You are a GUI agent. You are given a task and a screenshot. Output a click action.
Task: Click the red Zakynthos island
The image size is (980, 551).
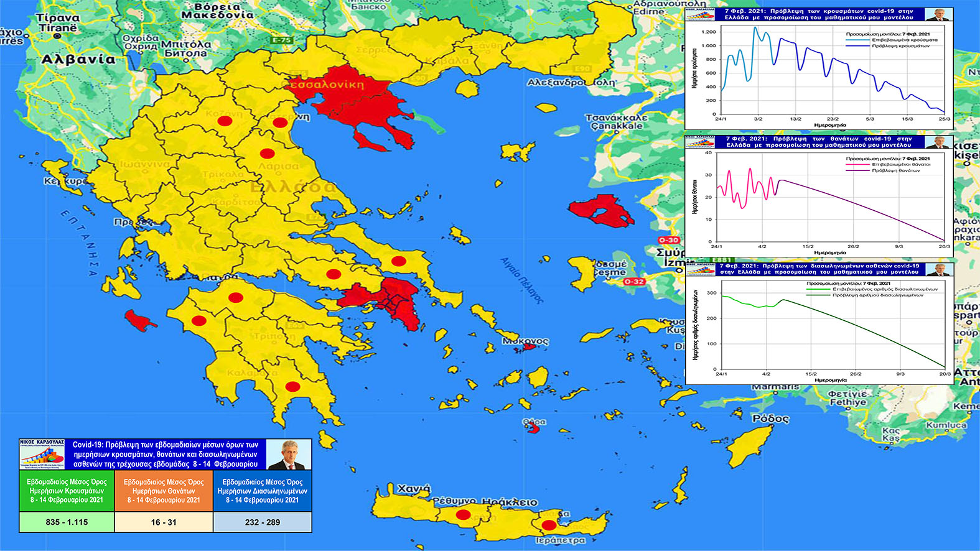(141, 320)
